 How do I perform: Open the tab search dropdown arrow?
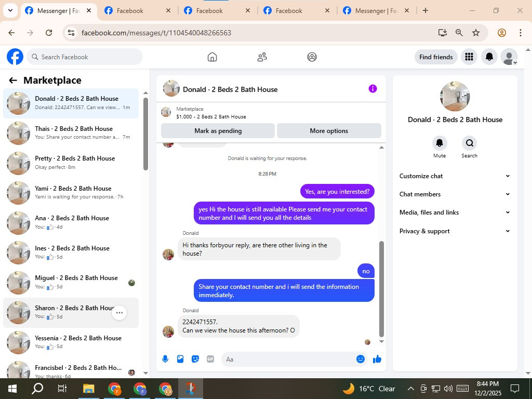(x=10, y=10)
